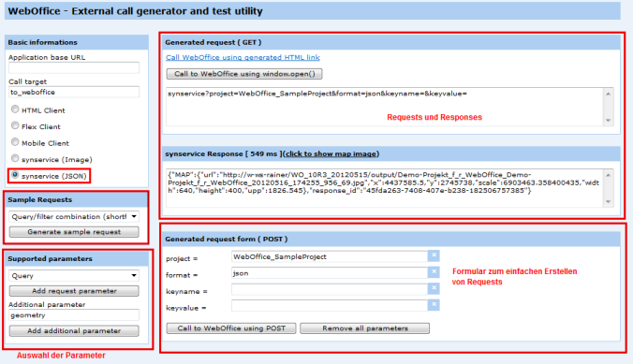633x364 pixels.
Task: Click Call to WebOffice using window.open() button
Action: pyautogui.click(x=244, y=74)
